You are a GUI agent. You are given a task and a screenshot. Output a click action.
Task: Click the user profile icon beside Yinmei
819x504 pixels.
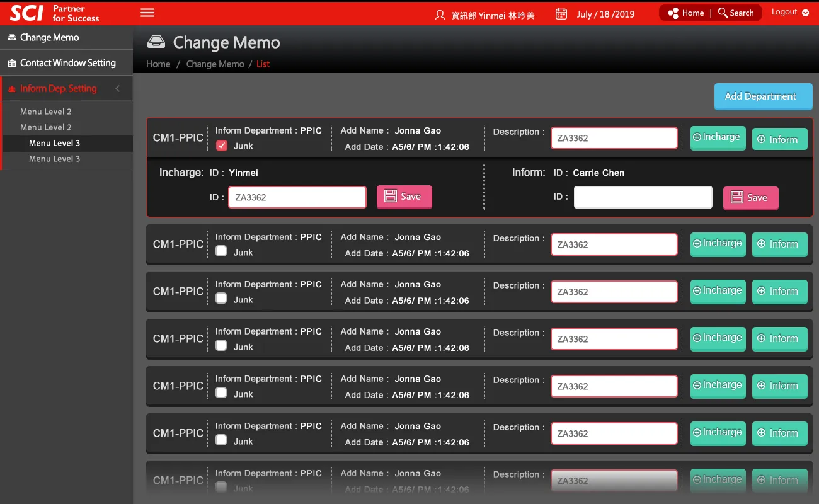click(440, 14)
